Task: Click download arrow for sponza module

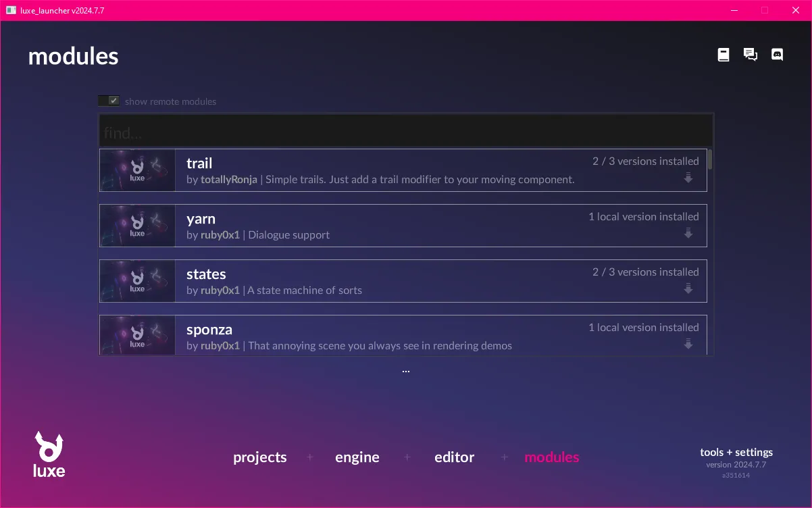Action: [x=688, y=344]
